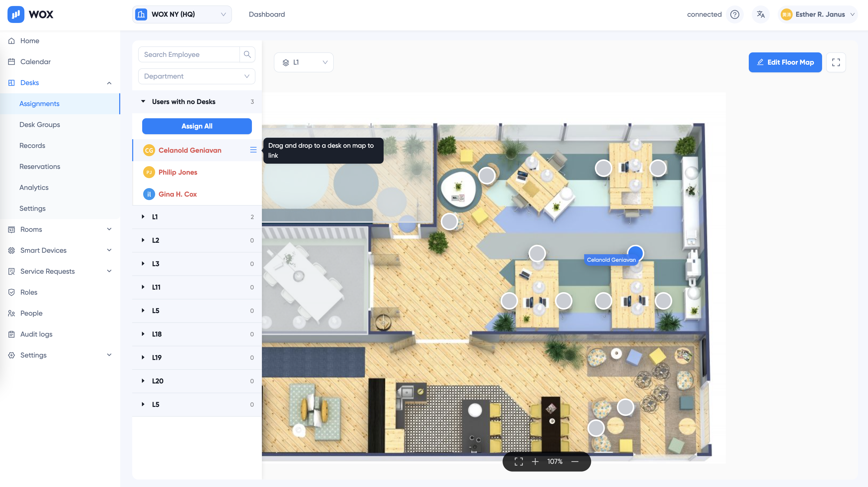868x487 pixels.
Task: Open the Esther R. Janus user menu
Action: pos(818,14)
